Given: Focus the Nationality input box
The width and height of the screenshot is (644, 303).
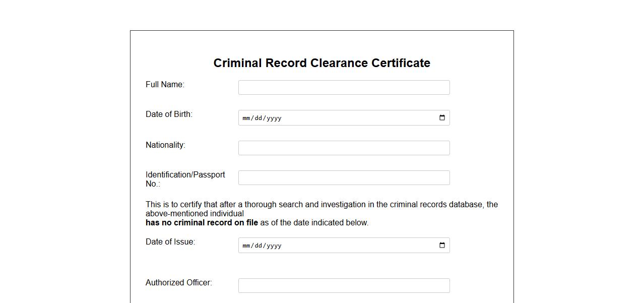Looking at the screenshot, I should [344, 148].
